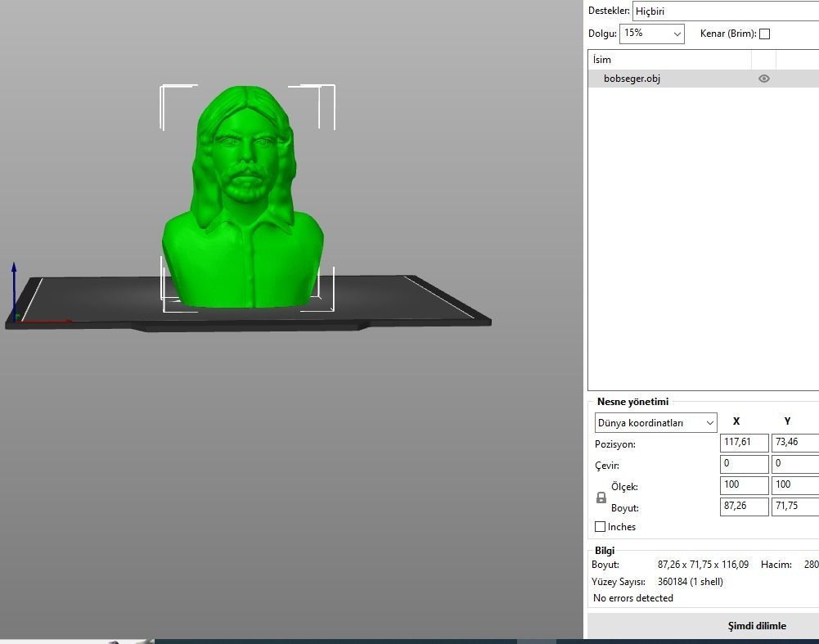Click the Boyut Y field 71,75

(x=795, y=507)
